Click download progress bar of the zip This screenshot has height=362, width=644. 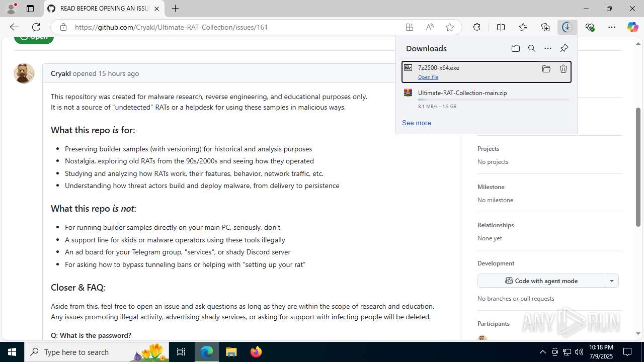click(x=494, y=100)
